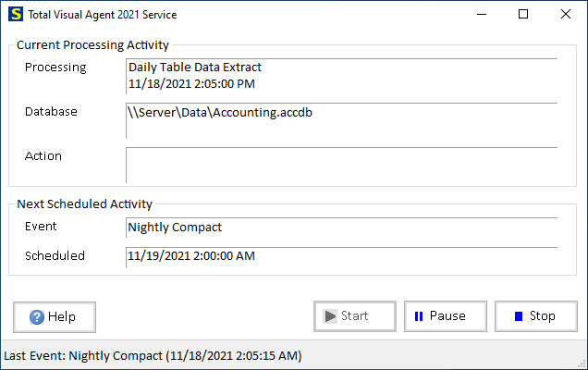The width and height of the screenshot is (588, 370).
Task: Click the empty Action field
Action: pyautogui.click(x=342, y=165)
